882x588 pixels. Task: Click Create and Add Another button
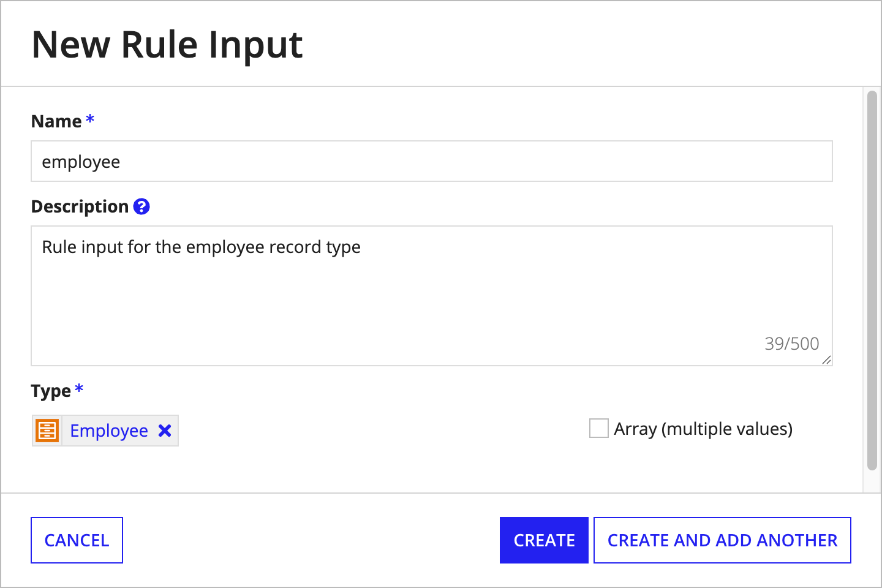coord(722,540)
